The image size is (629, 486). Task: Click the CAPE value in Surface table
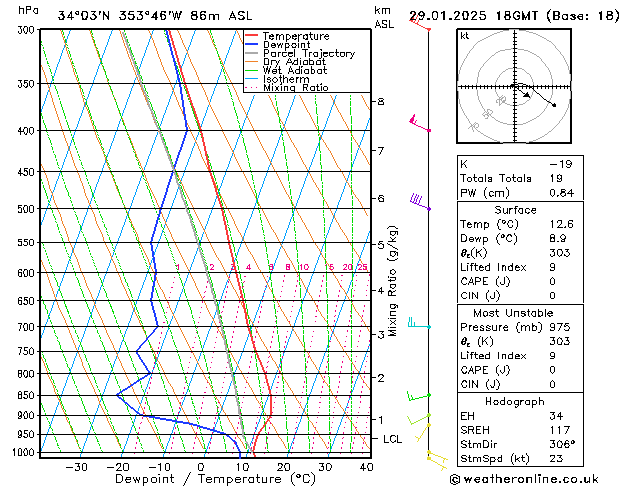click(552, 281)
